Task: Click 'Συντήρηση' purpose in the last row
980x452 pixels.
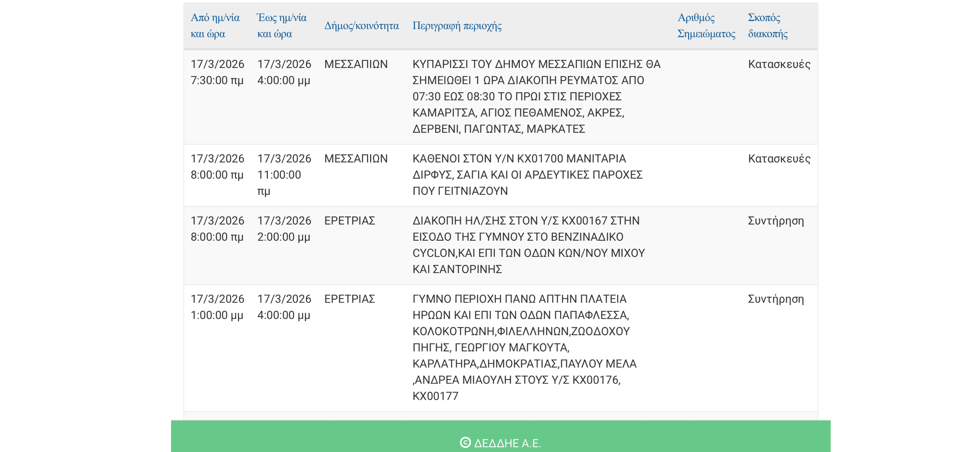Action: pyautogui.click(x=775, y=299)
